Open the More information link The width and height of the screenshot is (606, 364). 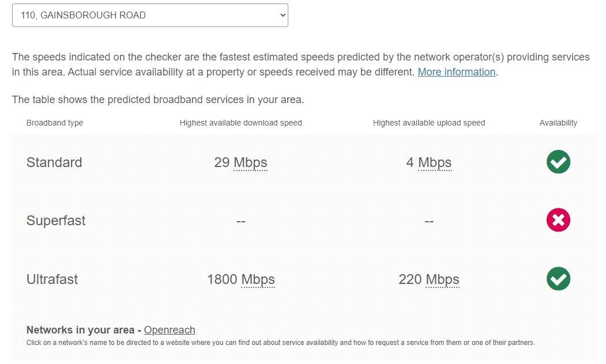tap(457, 72)
